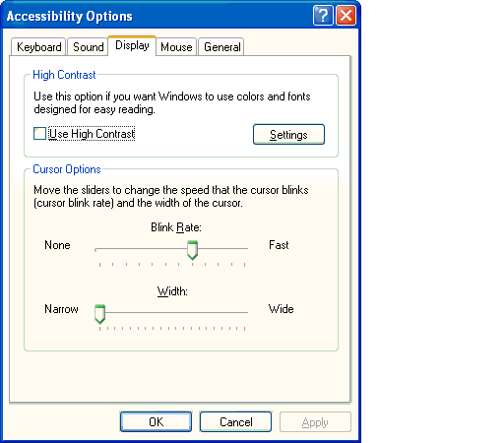Switch to the Sound tab

tap(88, 47)
